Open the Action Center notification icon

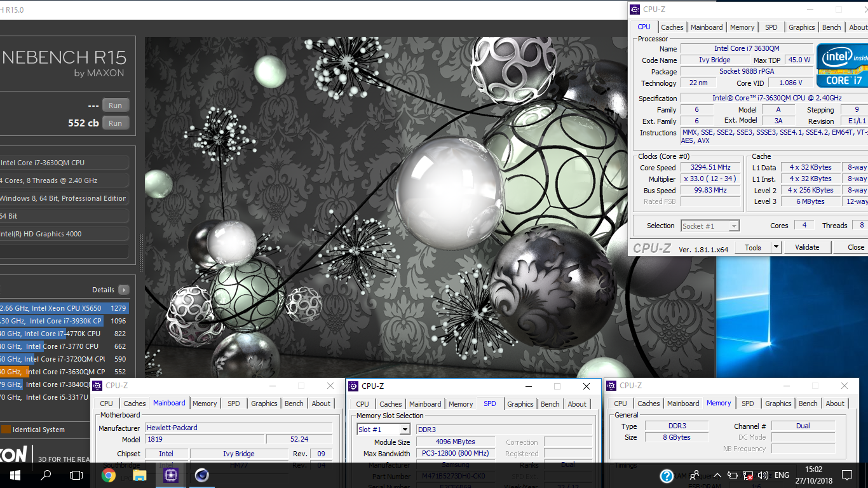point(847,475)
